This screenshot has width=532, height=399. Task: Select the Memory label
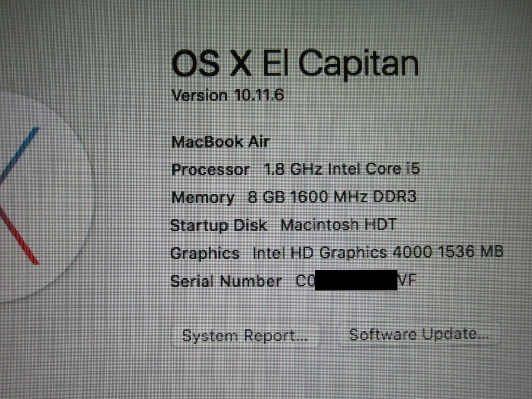[x=203, y=197]
